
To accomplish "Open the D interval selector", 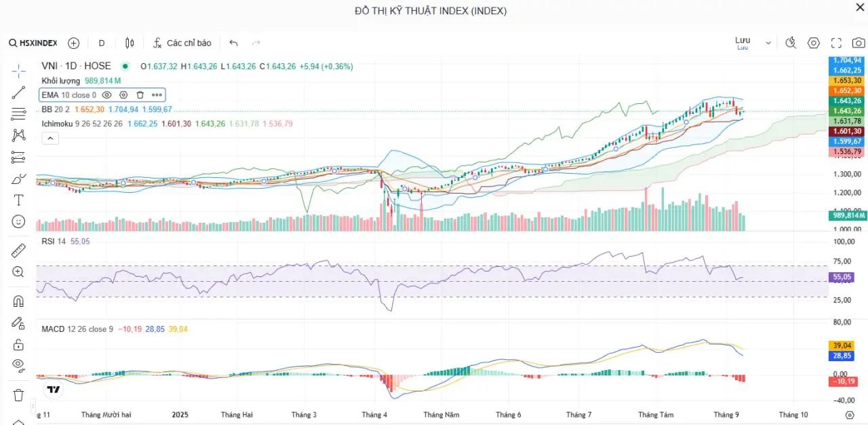I will [101, 43].
